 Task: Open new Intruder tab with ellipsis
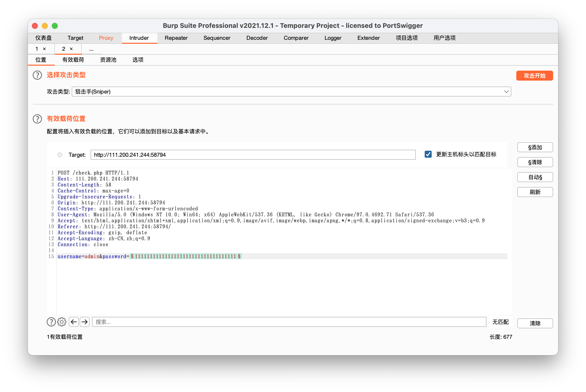coord(91,49)
